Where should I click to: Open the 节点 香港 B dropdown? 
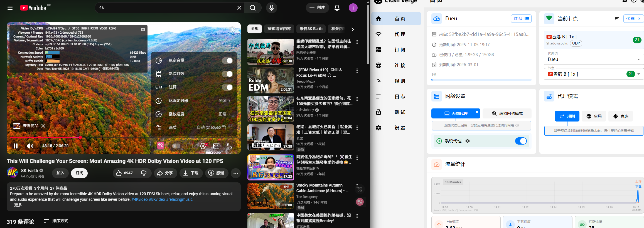point(638,74)
